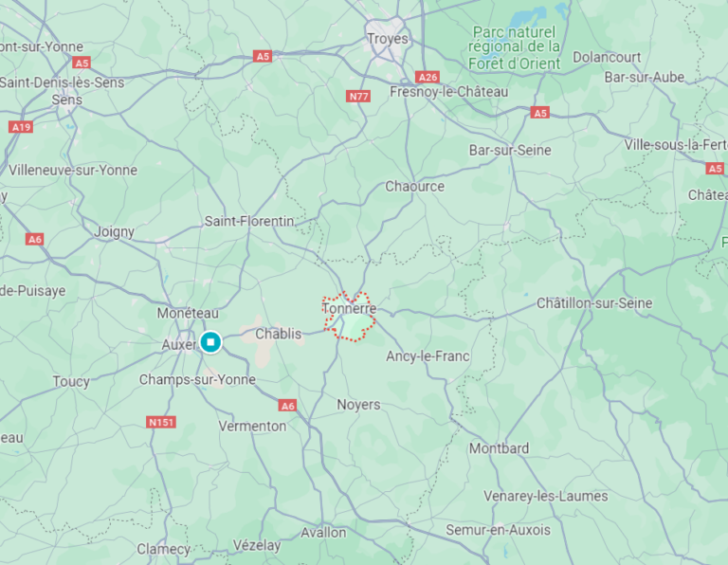Click the A26 highway shield
This screenshot has height=565, width=728.
pyautogui.click(x=428, y=77)
